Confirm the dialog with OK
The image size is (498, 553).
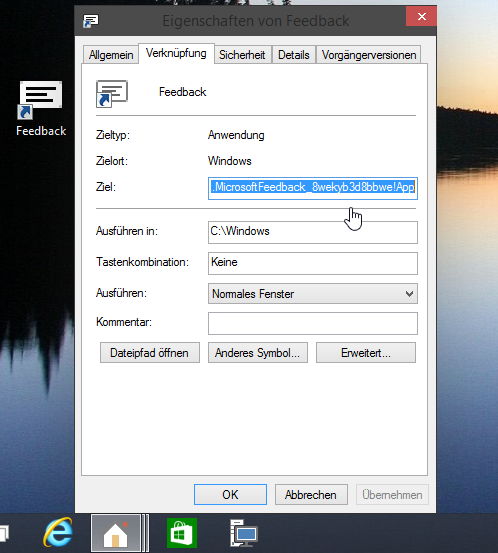pyautogui.click(x=230, y=494)
